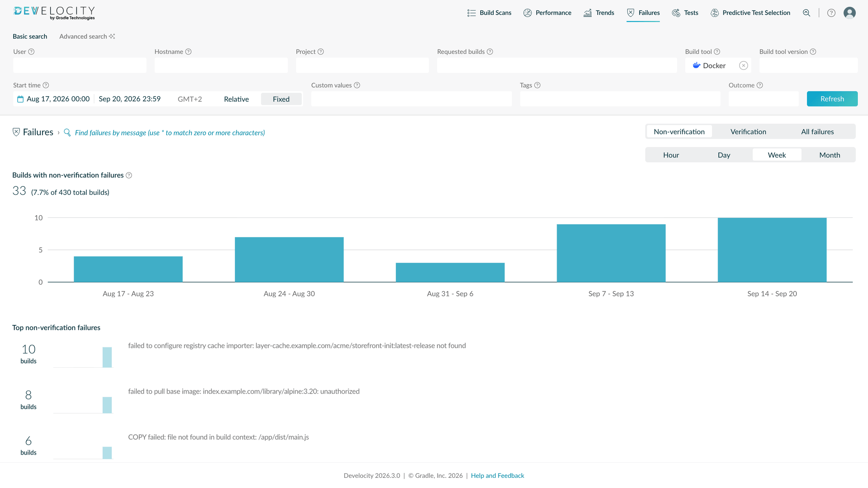Show help for Build tool version
Screen dimensions: 868x488
(x=813, y=52)
